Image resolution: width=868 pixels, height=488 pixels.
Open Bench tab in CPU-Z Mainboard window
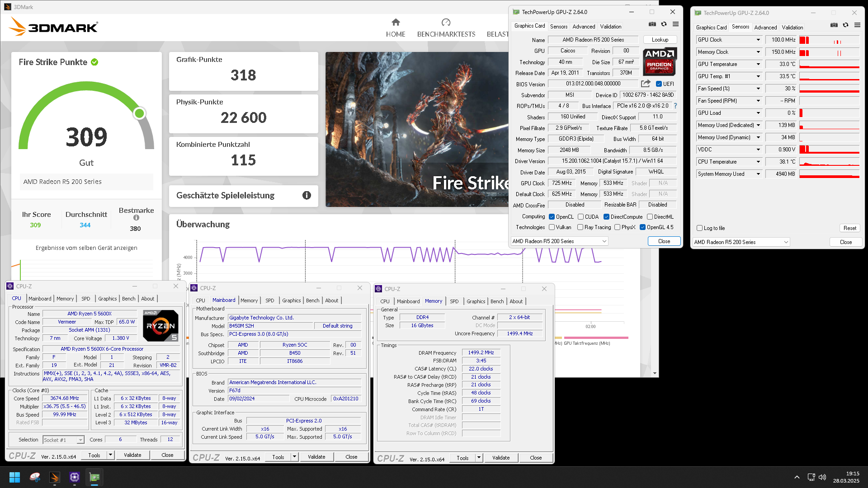(312, 300)
